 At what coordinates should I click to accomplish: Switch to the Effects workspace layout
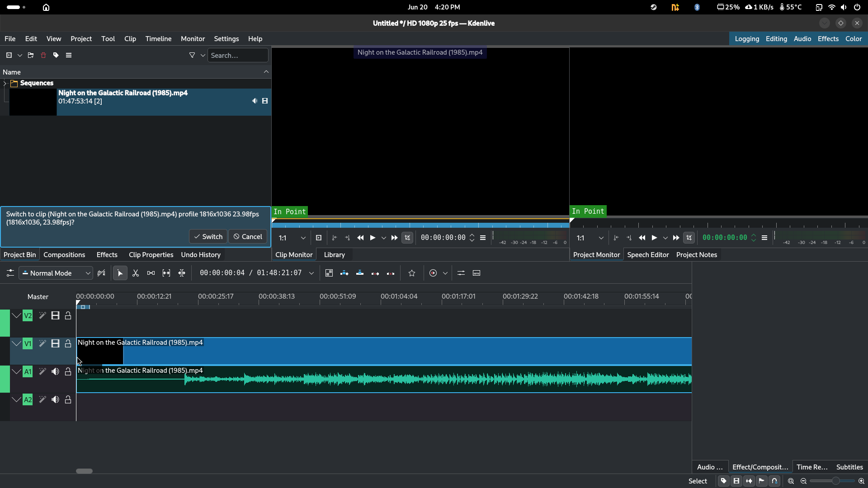tap(828, 39)
